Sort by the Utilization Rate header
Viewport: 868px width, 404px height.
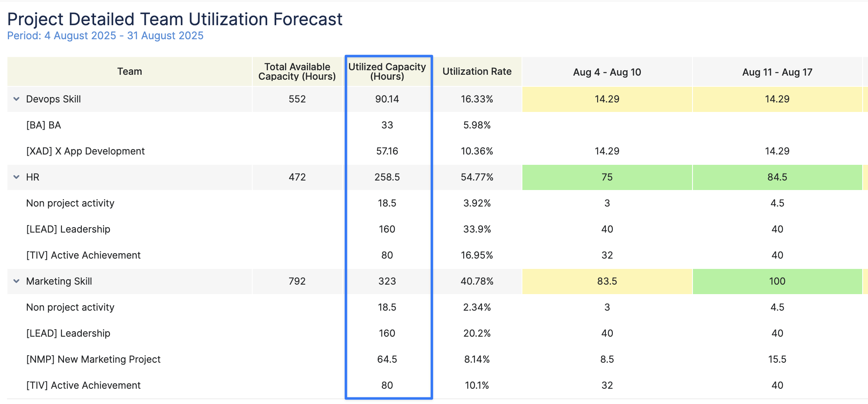[477, 71]
